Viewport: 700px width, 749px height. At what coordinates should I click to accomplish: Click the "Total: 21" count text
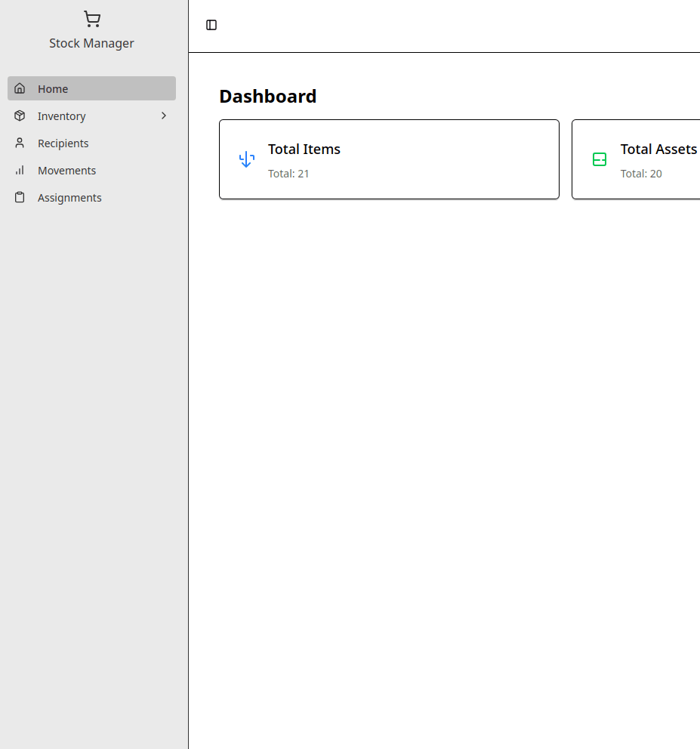[x=288, y=174]
